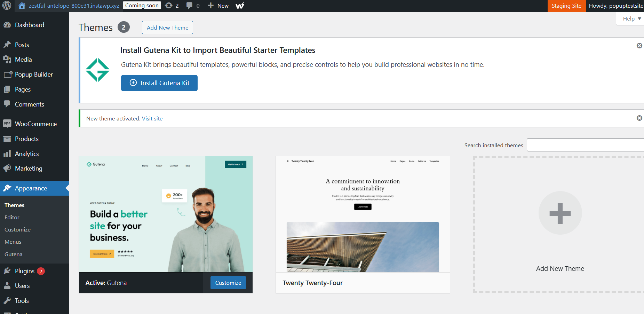Click the Popup Builder icon
Viewport: 644px width, 314px height.
click(8, 74)
